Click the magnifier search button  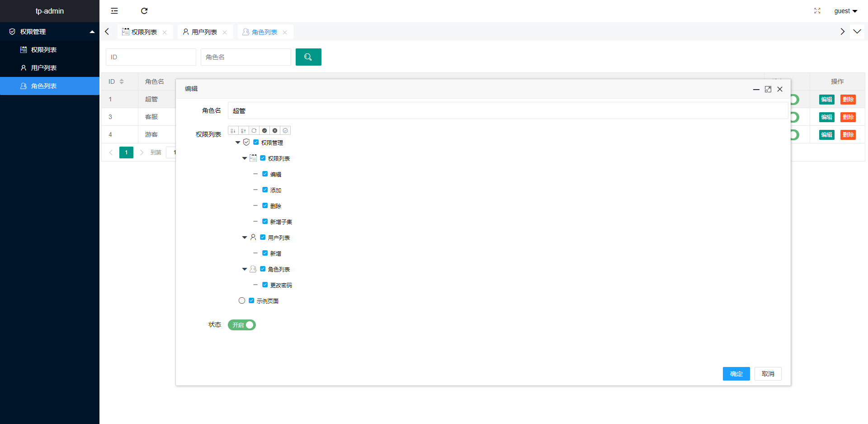(x=308, y=57)
